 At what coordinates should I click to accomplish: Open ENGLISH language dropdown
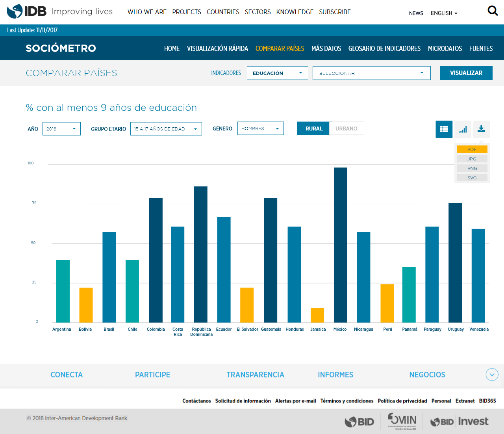pos(444,13)
